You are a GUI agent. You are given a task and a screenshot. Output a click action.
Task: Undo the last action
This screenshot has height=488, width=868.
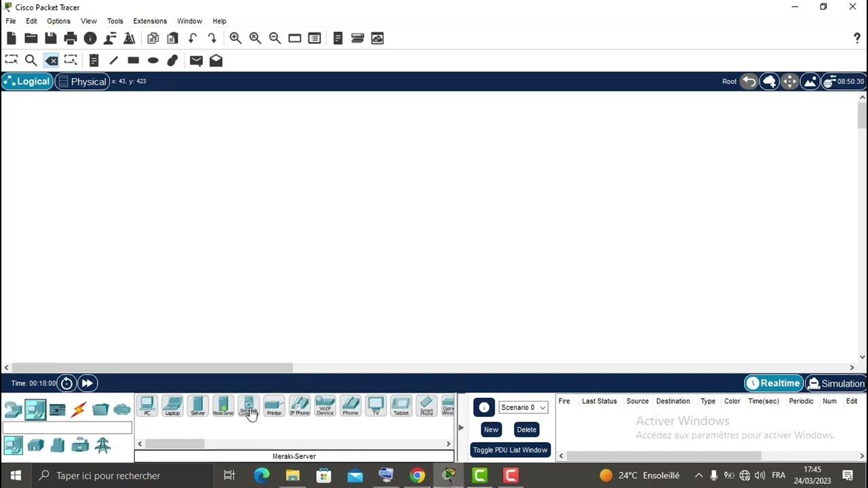tap(193, 39)
